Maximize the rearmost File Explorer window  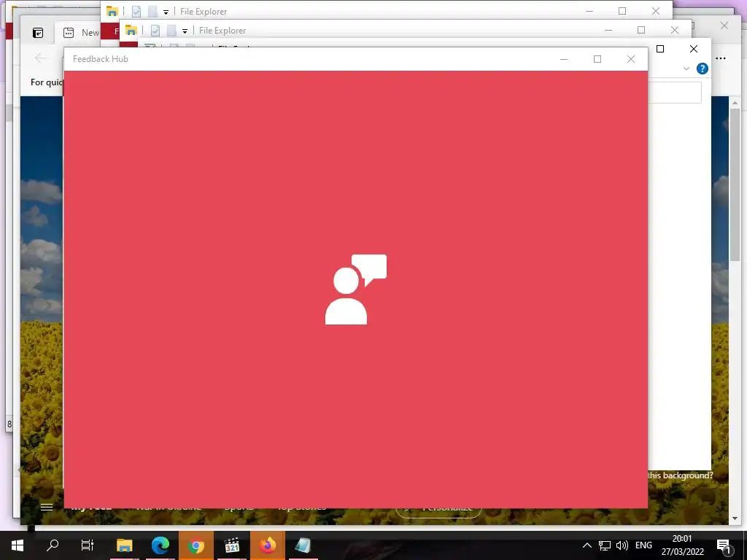click(x=622, y=11)
